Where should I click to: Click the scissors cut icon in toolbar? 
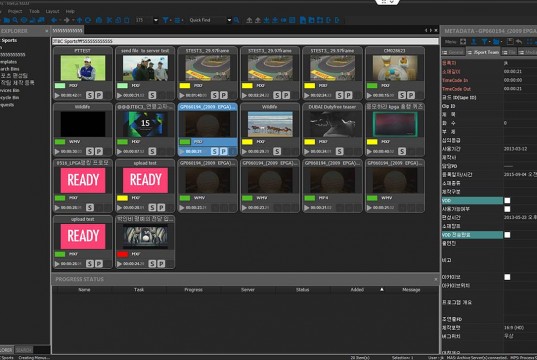(110, 20)
